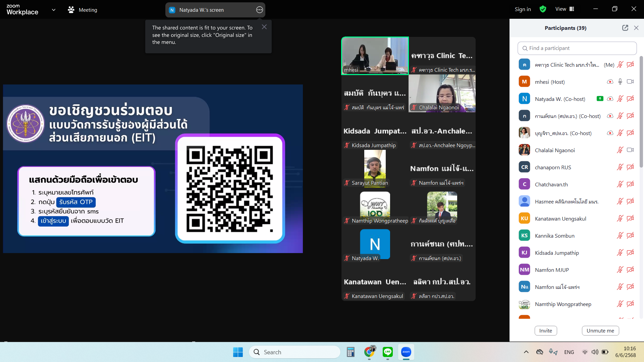Viewport: 644px width, 362px height.
Task: Click Chalalai Ngaonoi video camera icon in list
Action: (x=630, y=150)
